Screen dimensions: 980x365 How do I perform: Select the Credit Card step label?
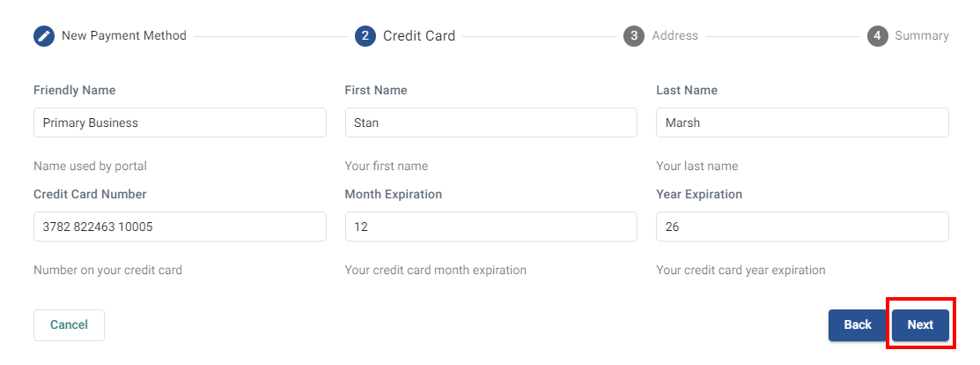[x=419, y=36]
